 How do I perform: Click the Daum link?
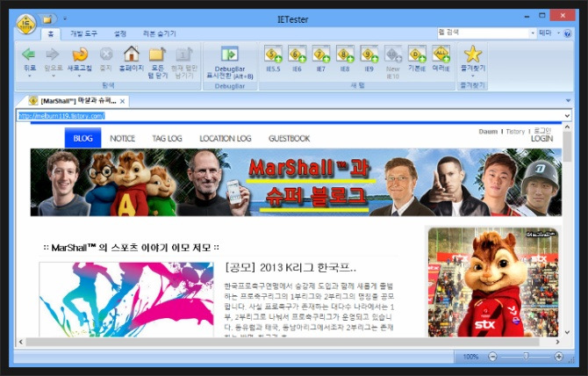488,132
